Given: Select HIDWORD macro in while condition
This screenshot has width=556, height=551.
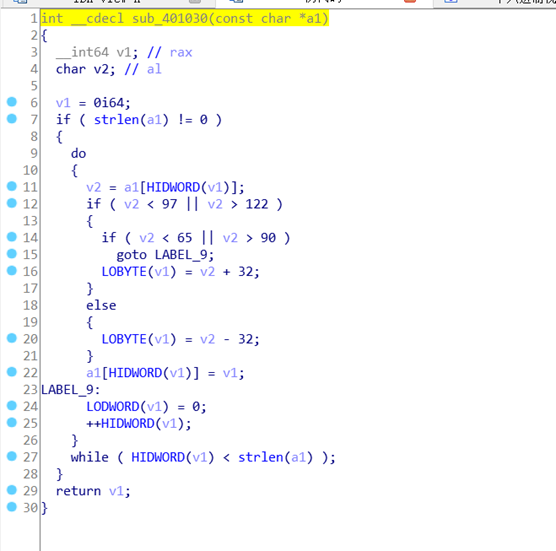Looking at the screenshot, I should (158, 457).
